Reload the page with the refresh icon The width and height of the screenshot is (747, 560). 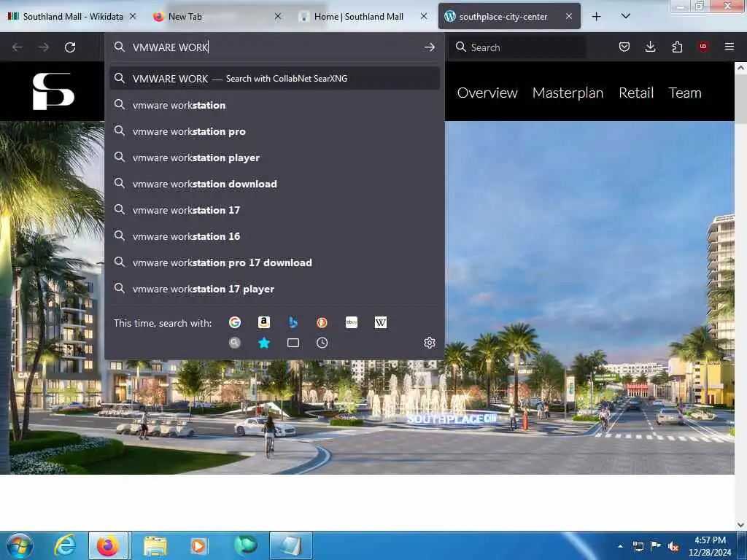(x=70, y=47)
